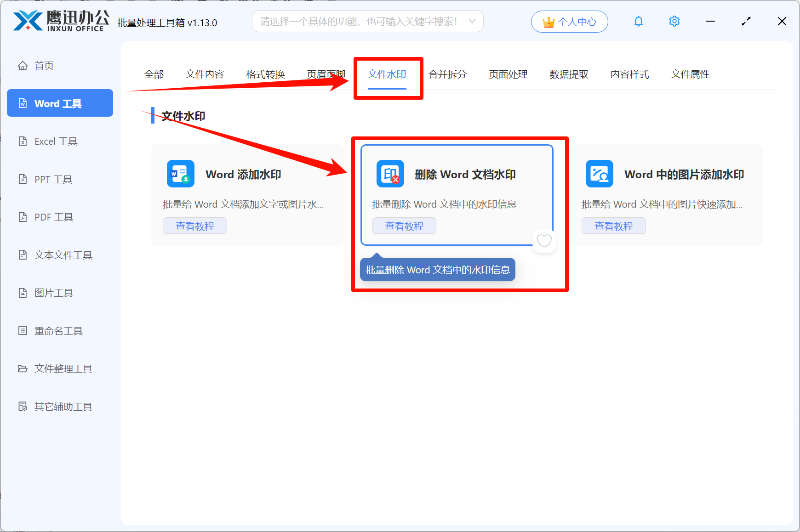Click the 文件整理工具 folder icon
Viewport: 800px width, 532px height.
23,368
